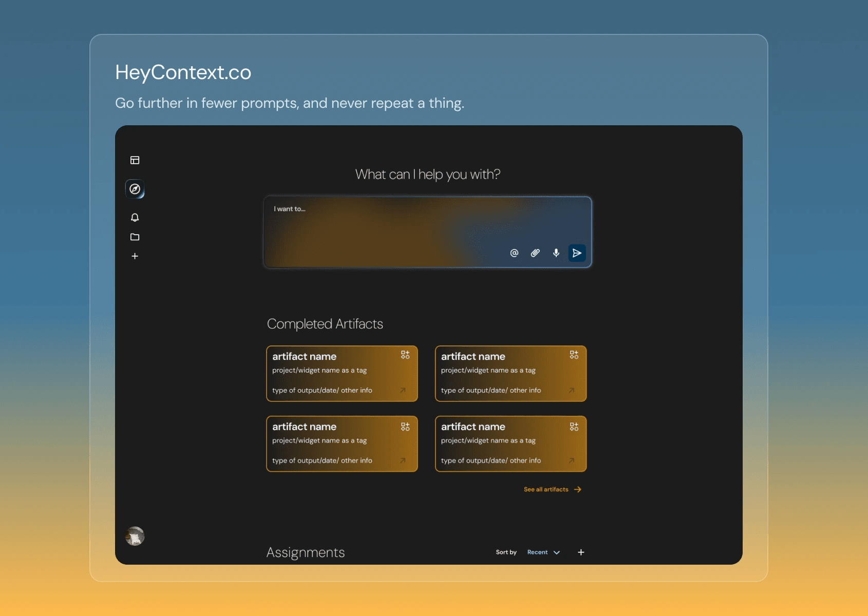The width and height of the screenshot is (868, 616).
Task: Click 'artifact name' title on top-left card
Action: (304, 356)
